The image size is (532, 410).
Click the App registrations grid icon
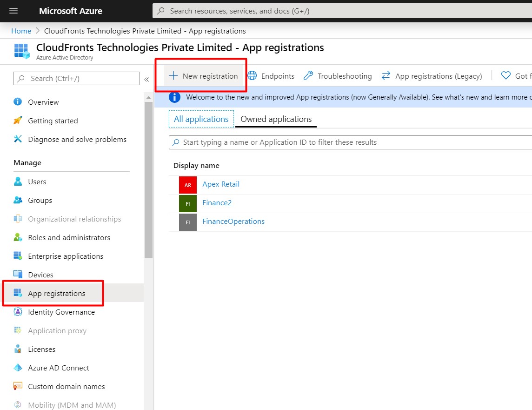click(18, 293)
